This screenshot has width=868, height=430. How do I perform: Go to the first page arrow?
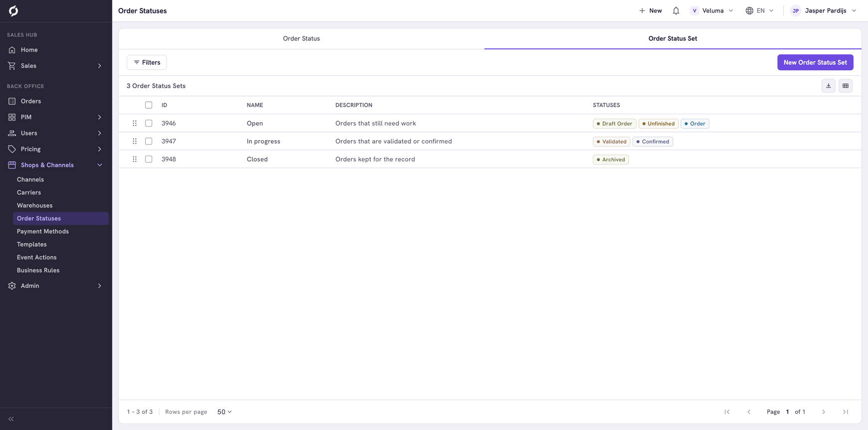pos(727,412)
